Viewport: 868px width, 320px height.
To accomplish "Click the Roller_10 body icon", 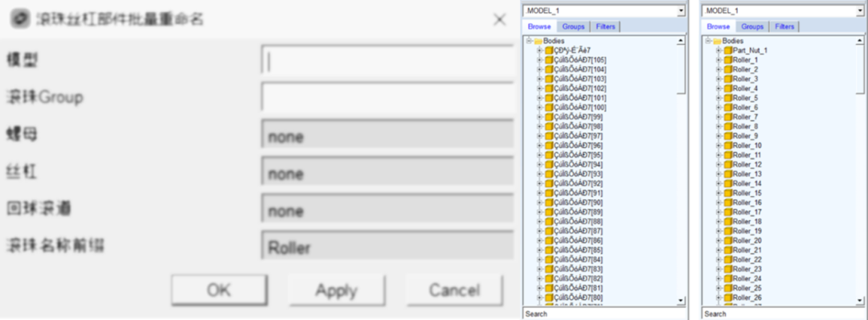I will click(x=728, y=146).
